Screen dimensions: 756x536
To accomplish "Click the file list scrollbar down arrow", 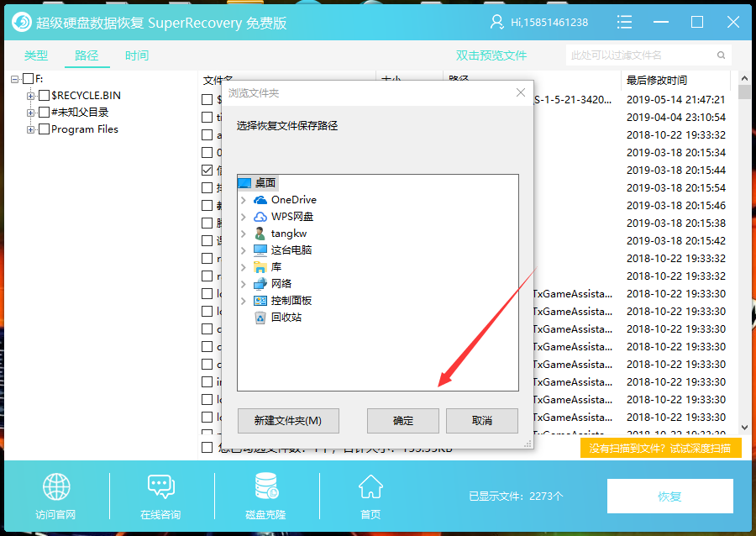I will (x=744, y=427).
